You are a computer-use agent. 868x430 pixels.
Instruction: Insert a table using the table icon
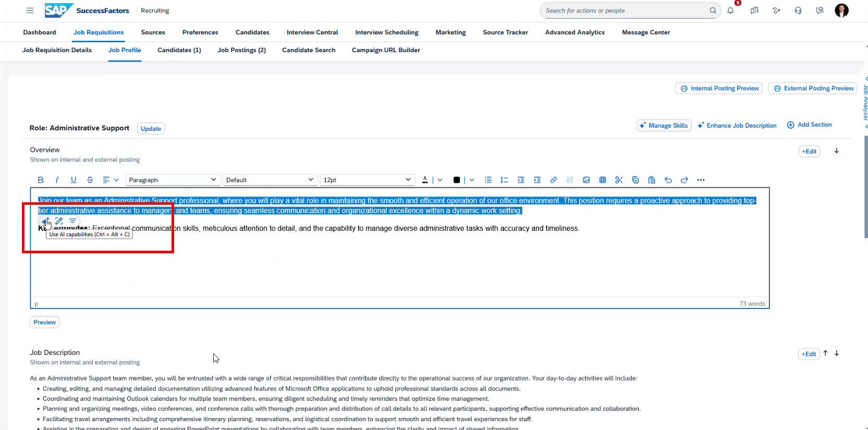point(603,180)
